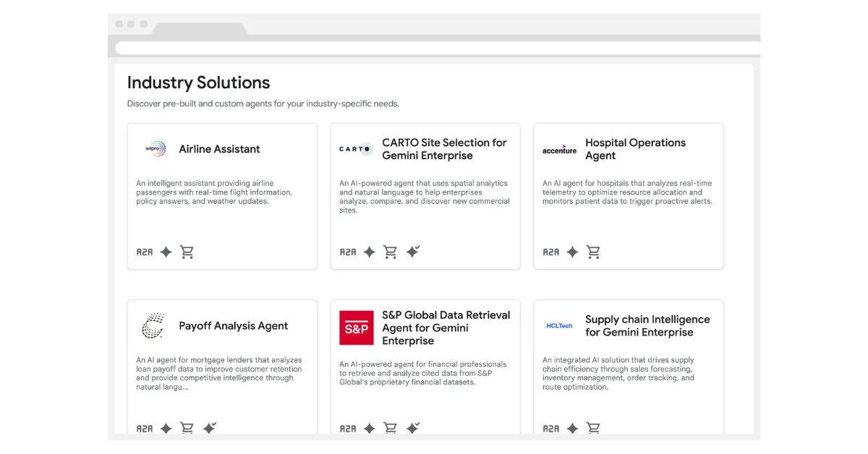Click the S&P logo badge

[355, 327]
